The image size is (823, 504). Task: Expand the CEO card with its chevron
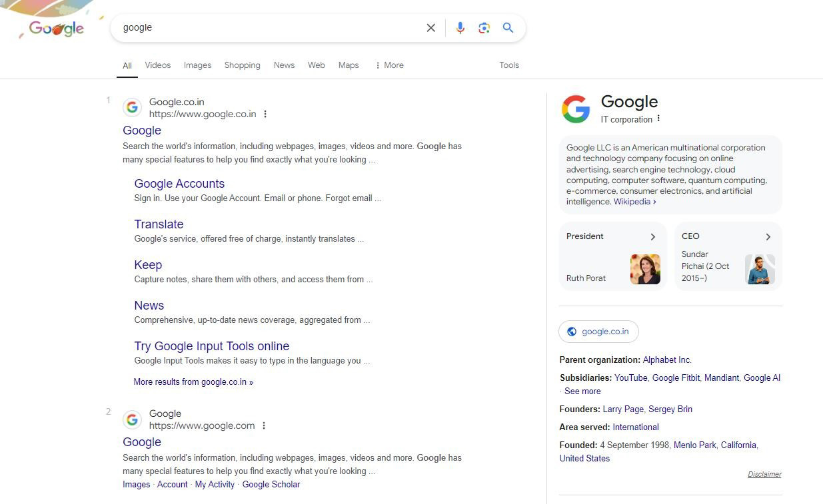tap(768, 236)
